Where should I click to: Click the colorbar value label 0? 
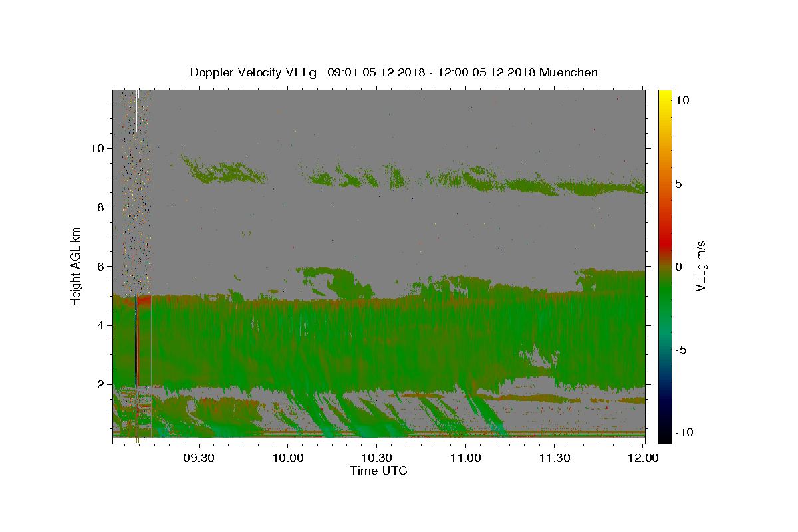tap(680, 267)
